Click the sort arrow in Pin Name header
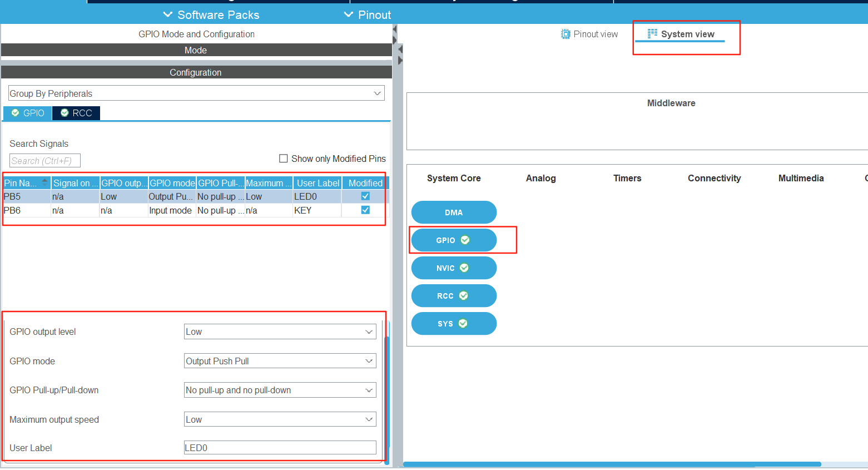Screen dimensions: 868x470 (x=45, y=182)
